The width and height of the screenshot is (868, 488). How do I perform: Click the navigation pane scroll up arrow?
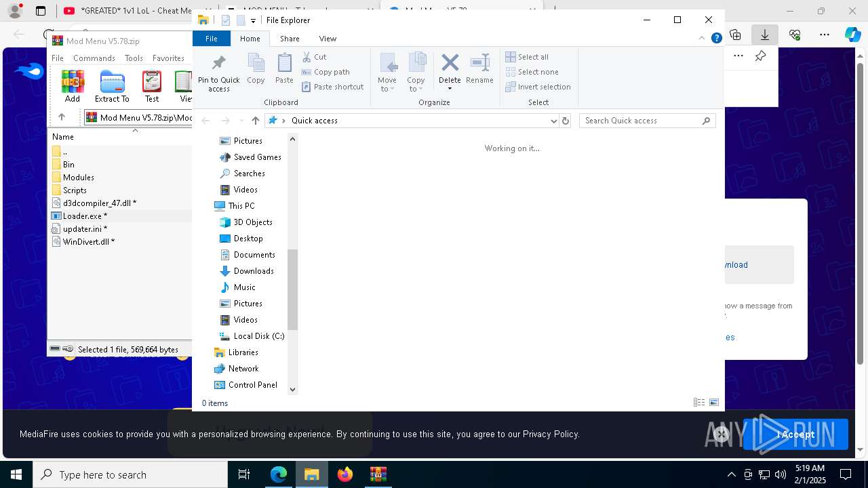coord(292,139)
